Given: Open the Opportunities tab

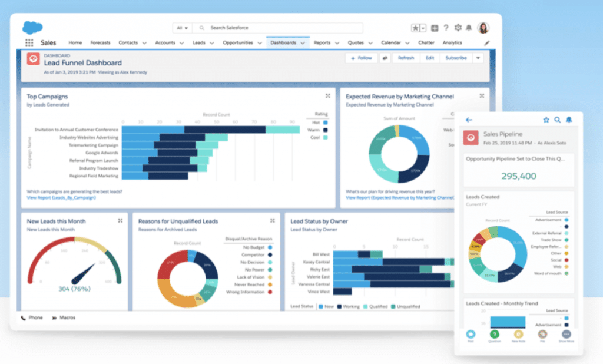Looking at the screenshot, I should 238,43.
